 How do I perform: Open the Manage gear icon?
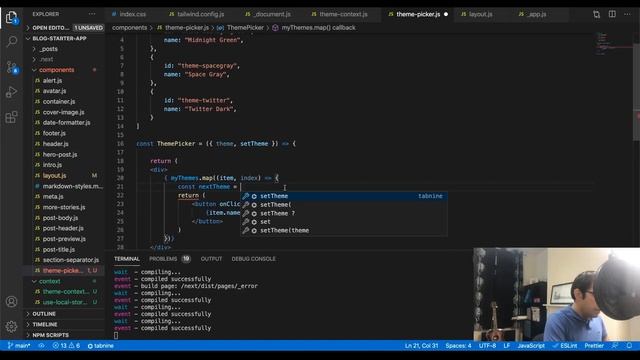point(11,326)
